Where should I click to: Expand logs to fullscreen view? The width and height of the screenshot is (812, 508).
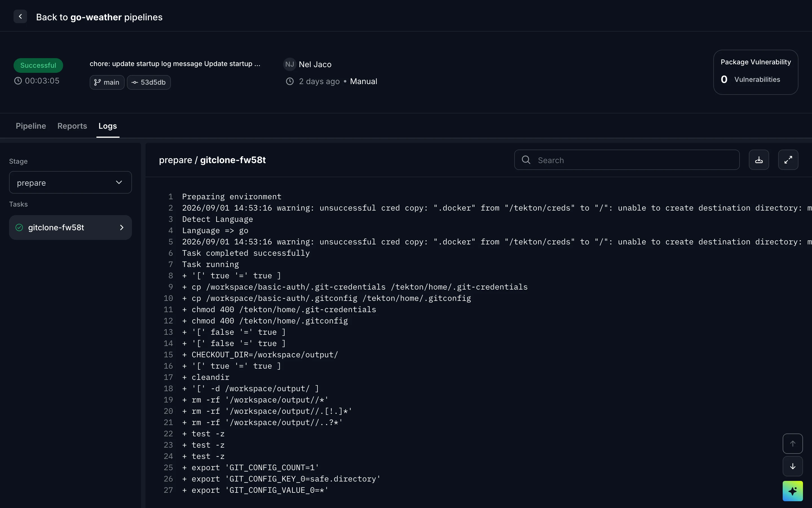tap(788, 160)
